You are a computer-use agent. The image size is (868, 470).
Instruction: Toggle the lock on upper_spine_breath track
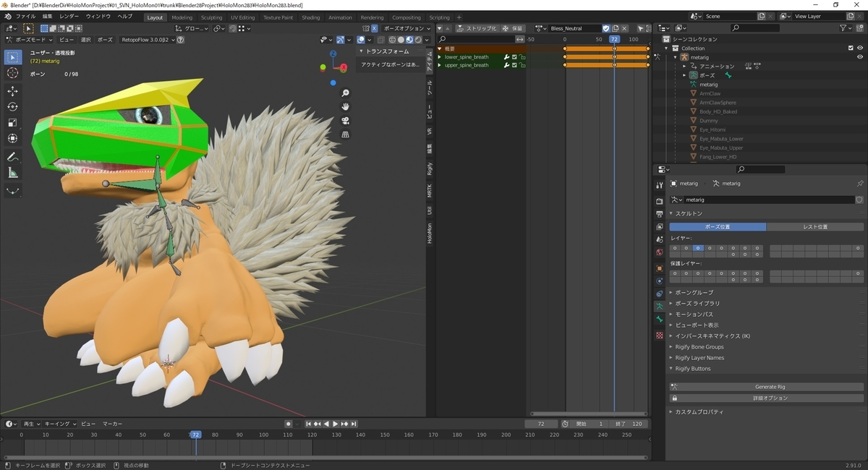[x=522, y=65]
